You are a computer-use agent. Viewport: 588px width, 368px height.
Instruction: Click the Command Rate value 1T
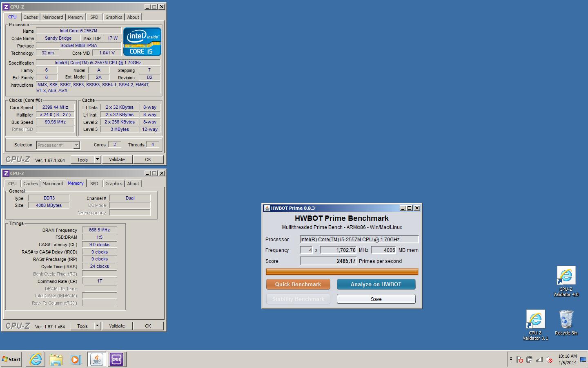pos(99,281)
